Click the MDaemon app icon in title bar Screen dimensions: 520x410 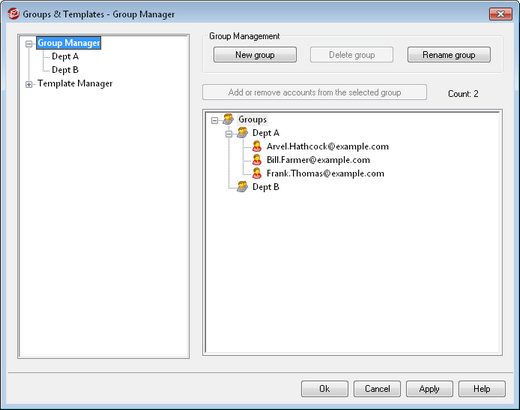click(14, 14)
